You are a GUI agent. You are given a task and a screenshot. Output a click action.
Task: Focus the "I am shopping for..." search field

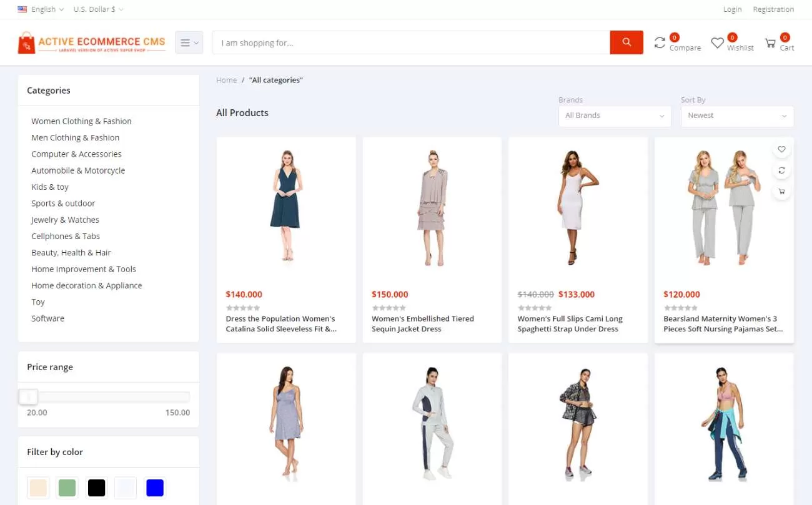click(x=411, y=42)
